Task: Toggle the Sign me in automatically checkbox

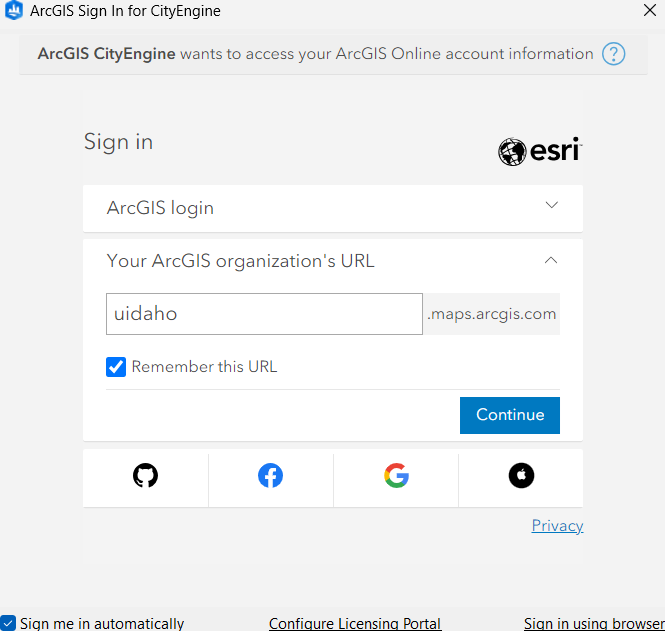Action: (x=8, y=623)
